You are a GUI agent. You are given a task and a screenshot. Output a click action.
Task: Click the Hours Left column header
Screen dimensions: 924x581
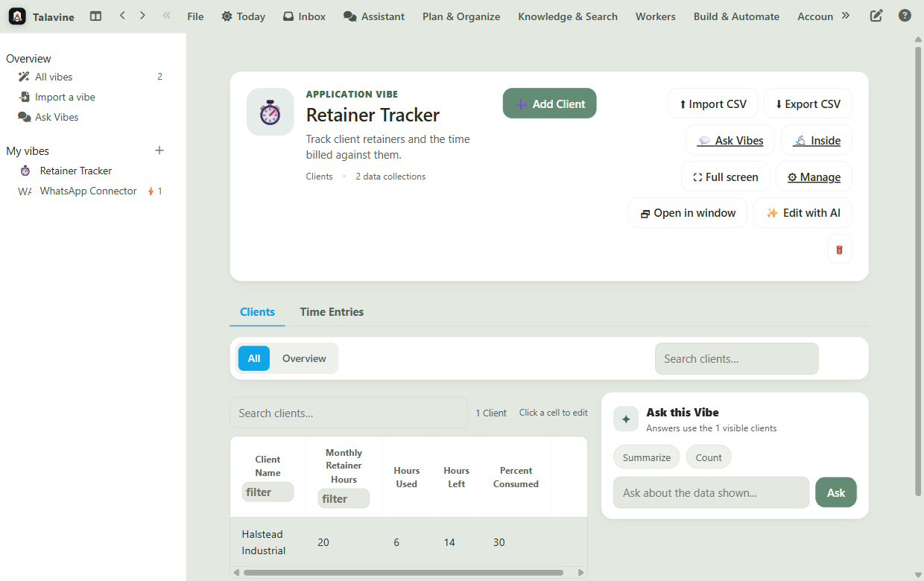(457, 477)
